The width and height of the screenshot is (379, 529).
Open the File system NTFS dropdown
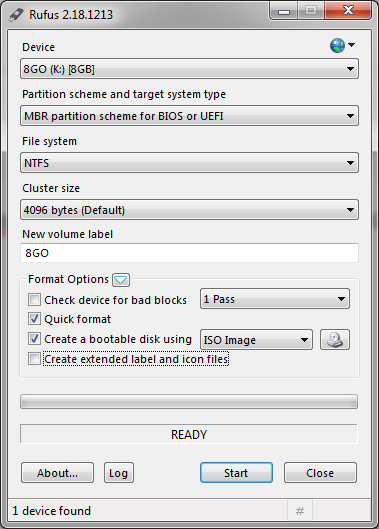pos(189,163)
